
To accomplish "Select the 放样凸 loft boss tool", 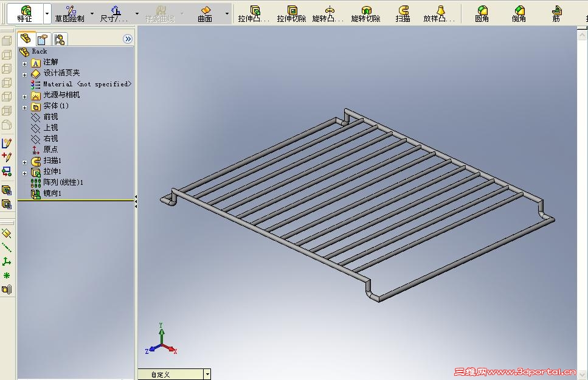I will [439, 14].
